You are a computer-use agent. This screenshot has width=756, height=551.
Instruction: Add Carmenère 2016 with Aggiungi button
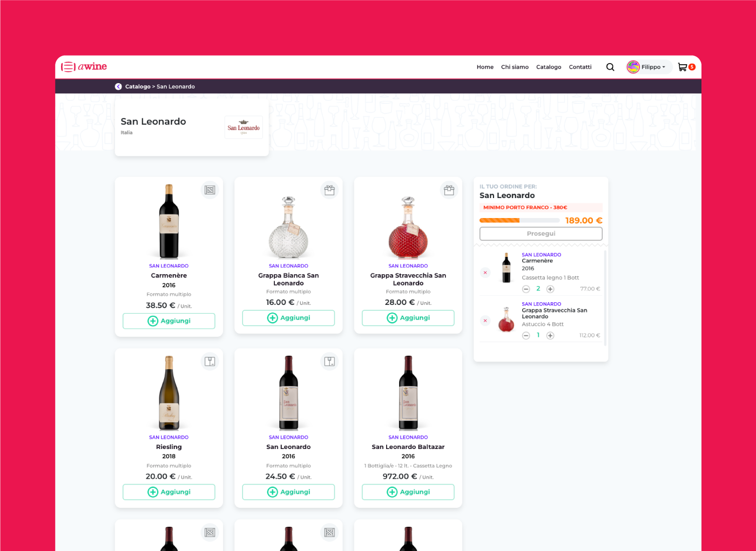pos(169,321)
